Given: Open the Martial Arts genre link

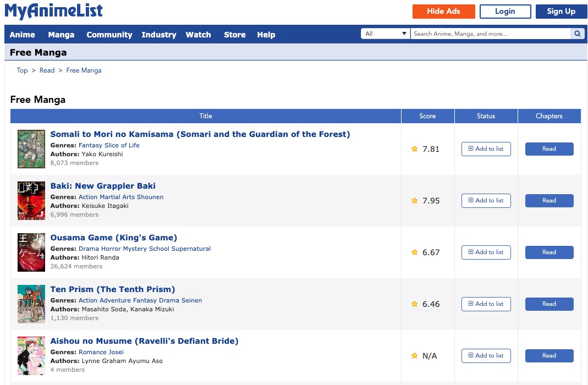Looking at the screenshot, I should click(x=117, y=197).
